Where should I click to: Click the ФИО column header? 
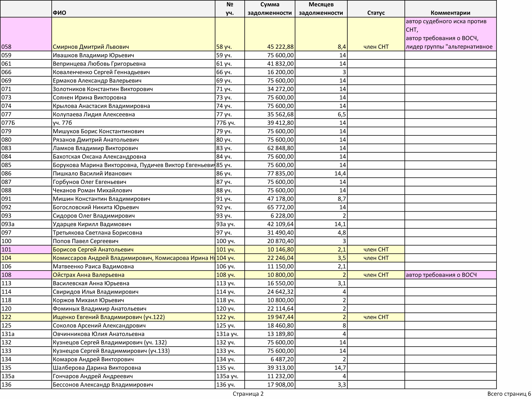click(x=133, y=9)
